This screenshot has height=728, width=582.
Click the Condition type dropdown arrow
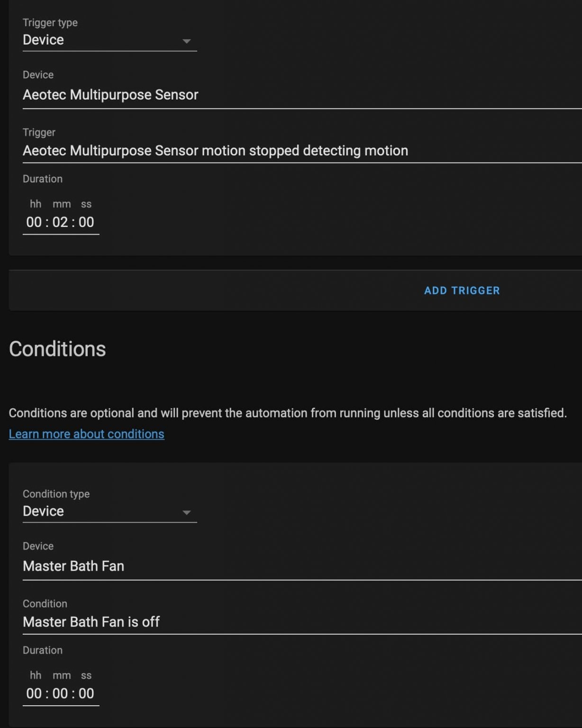(x=187, y=512)
